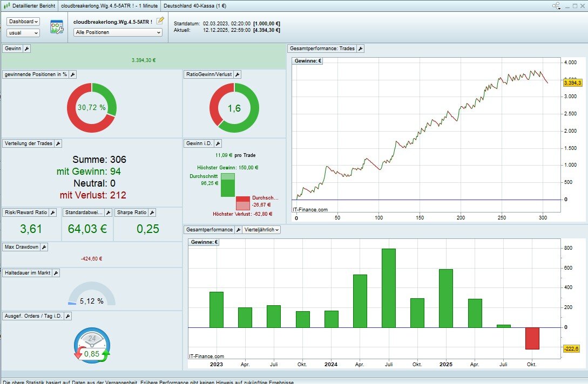Image resolution: width=588 pixels, height=384 pixels.
Task: Open the wrench settings beside Gewinn
Action: click(27, 49)
